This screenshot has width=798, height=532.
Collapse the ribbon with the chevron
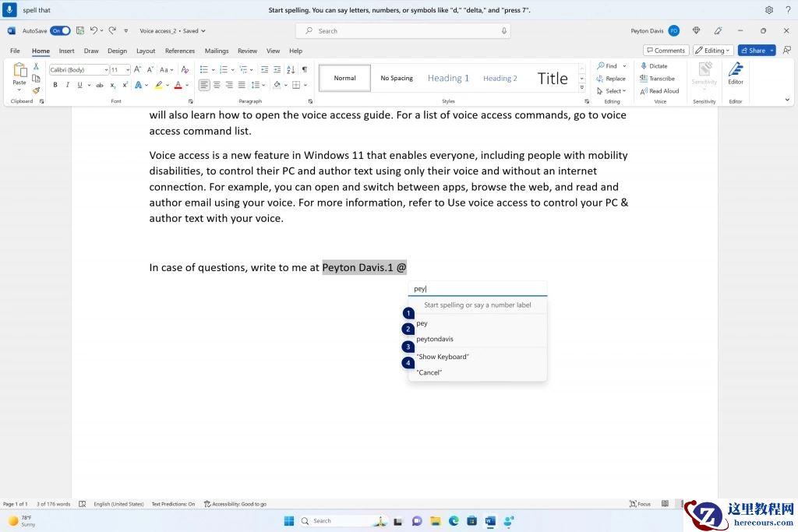click(787, 100)
